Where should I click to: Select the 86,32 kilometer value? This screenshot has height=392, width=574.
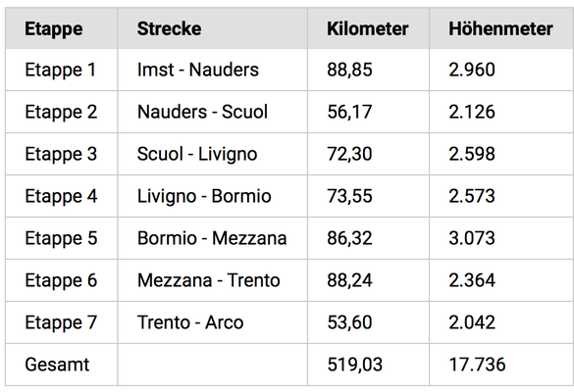(349, 238)
